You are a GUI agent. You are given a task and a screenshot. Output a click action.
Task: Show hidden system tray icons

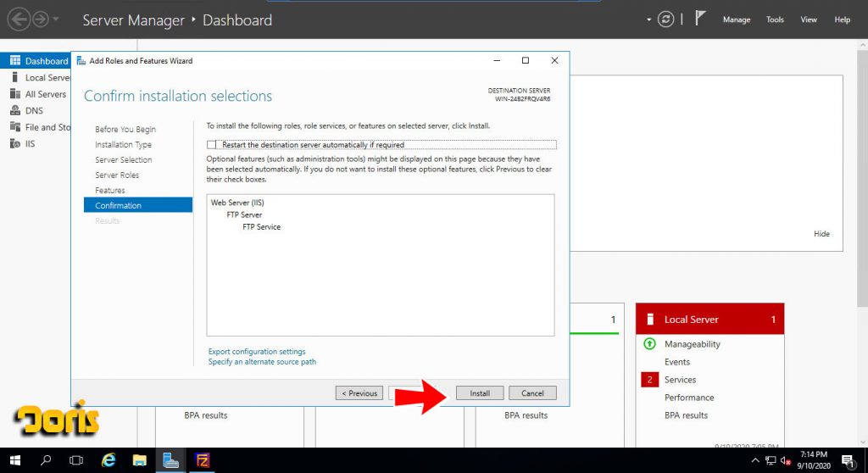point(754,460)
